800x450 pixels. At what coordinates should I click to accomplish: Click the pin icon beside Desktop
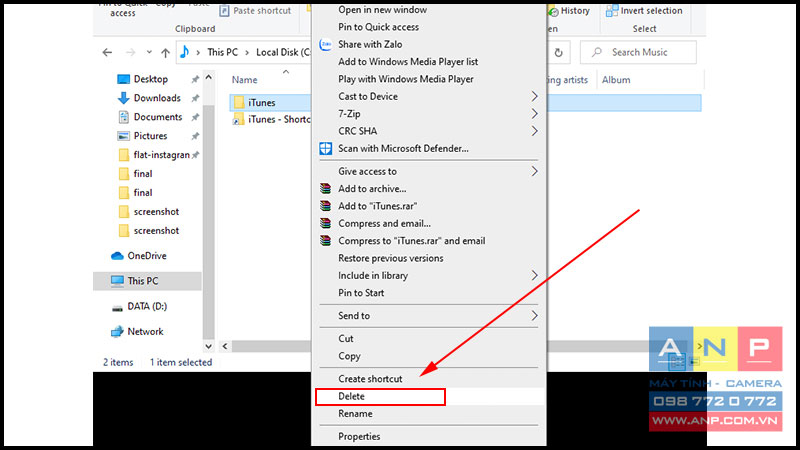pos(195,79)
